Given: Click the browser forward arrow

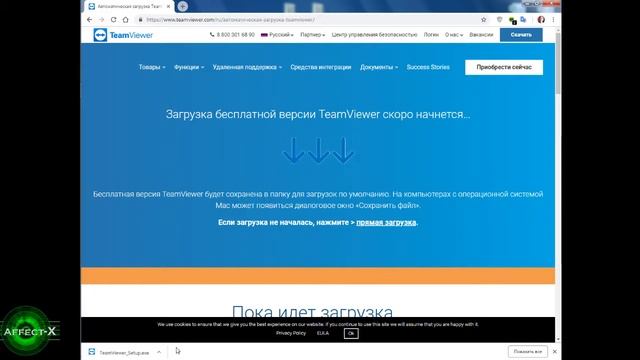Looking at the screenshot, I should pyautogui.click(x=101, y=20).
